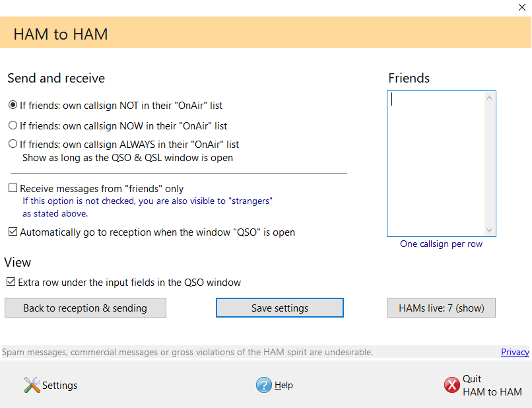Click Friends list scrollbar up arrow

(x=489, y=98)
